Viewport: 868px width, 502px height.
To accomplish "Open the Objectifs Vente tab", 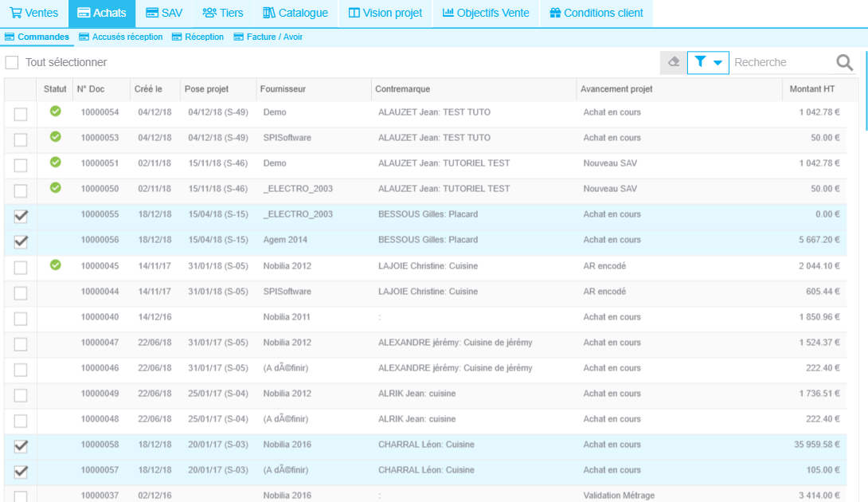I will [486, 14].
